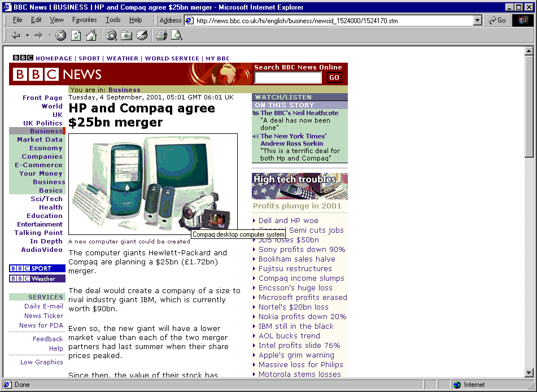Open the Help menu in menu bar
This screenshot has width=537, height=392.
point(136,20)
